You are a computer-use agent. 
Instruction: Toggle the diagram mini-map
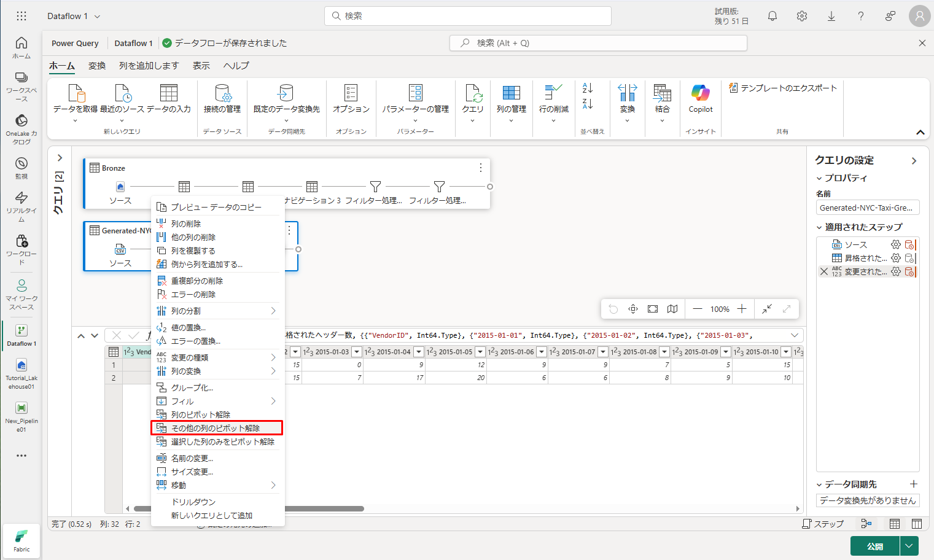click(672, 309)
